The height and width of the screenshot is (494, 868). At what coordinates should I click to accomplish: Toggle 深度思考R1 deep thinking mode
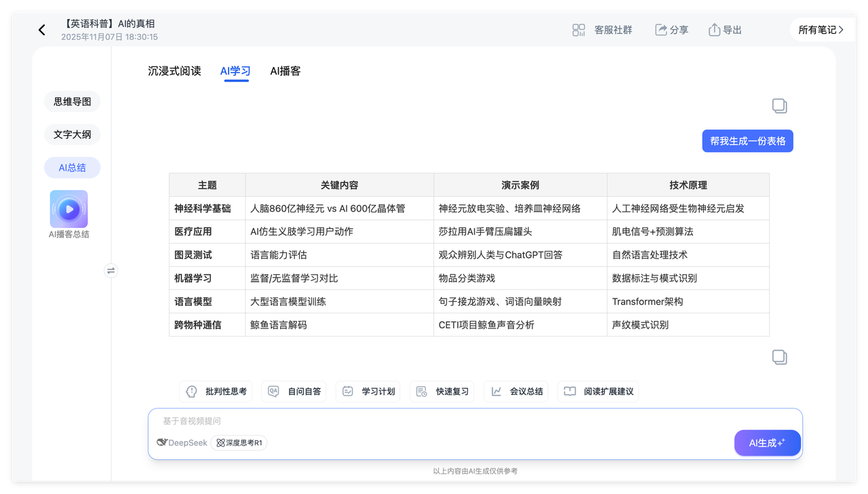coord(239,443)
